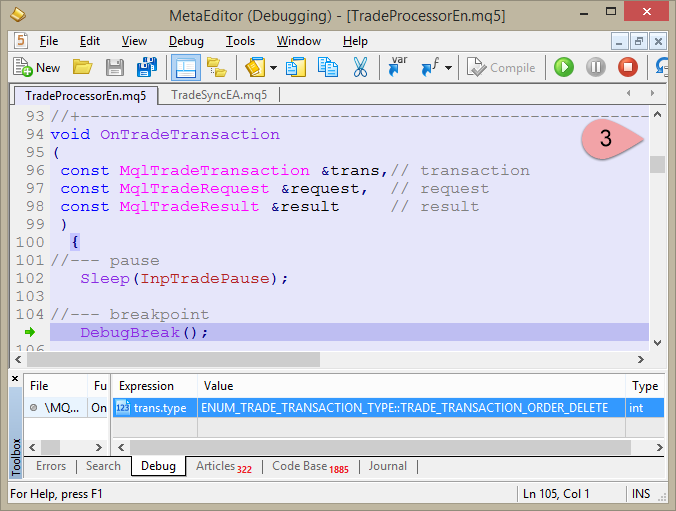Click the code editor horizontal scrollbar thumb

[x=173, y=359]
